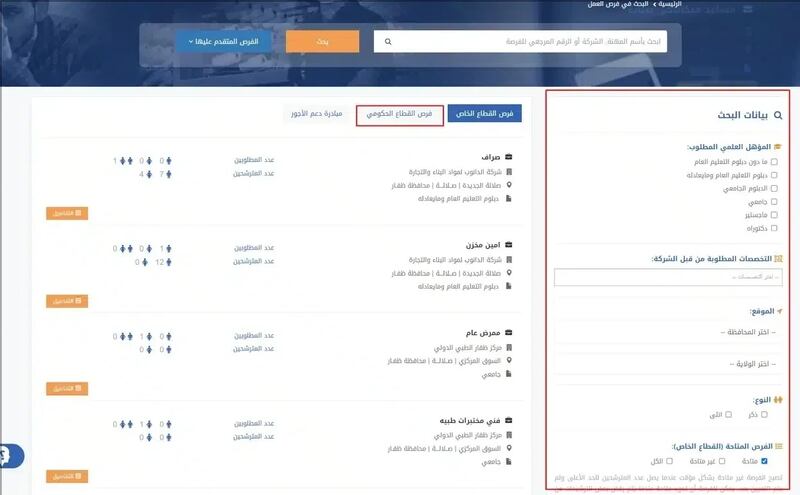800x495 pixels.
Task: Click the فني مختبرات طبيه job title
Action: coord(470,420)
